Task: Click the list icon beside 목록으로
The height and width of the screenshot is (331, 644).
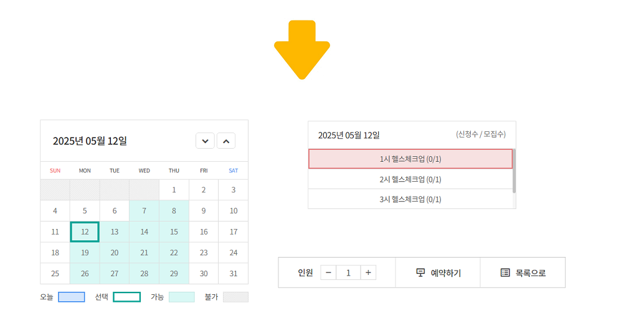Action: click(505, 273)
